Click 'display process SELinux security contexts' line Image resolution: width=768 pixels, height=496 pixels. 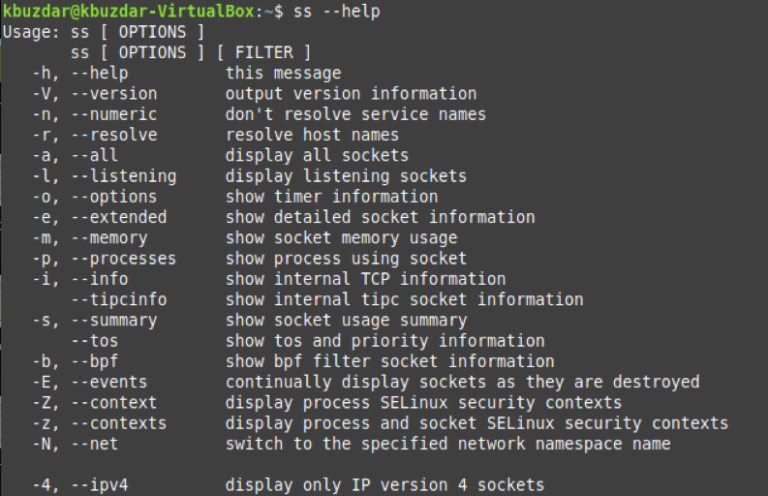click(424, 403)
